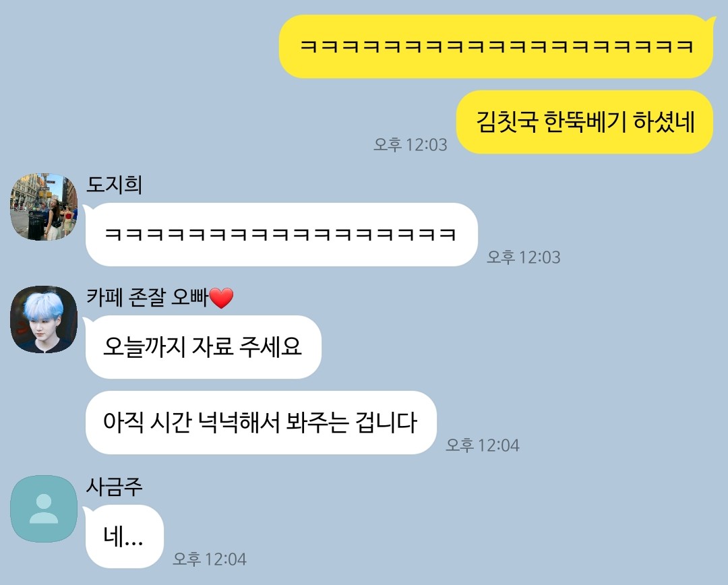
Task: Click the 오후 12:04 timestamp after 봐주는 겁니다
Action: 483,445
